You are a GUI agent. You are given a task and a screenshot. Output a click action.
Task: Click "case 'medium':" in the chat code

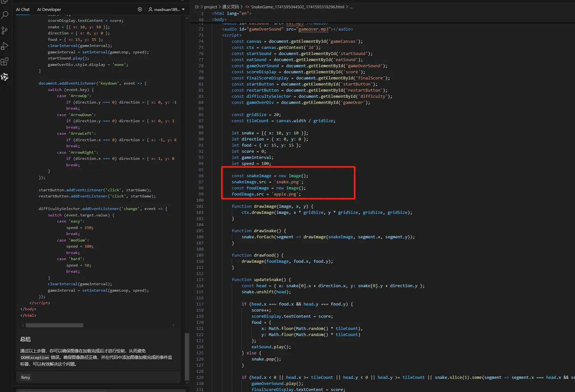pos(73,240)
